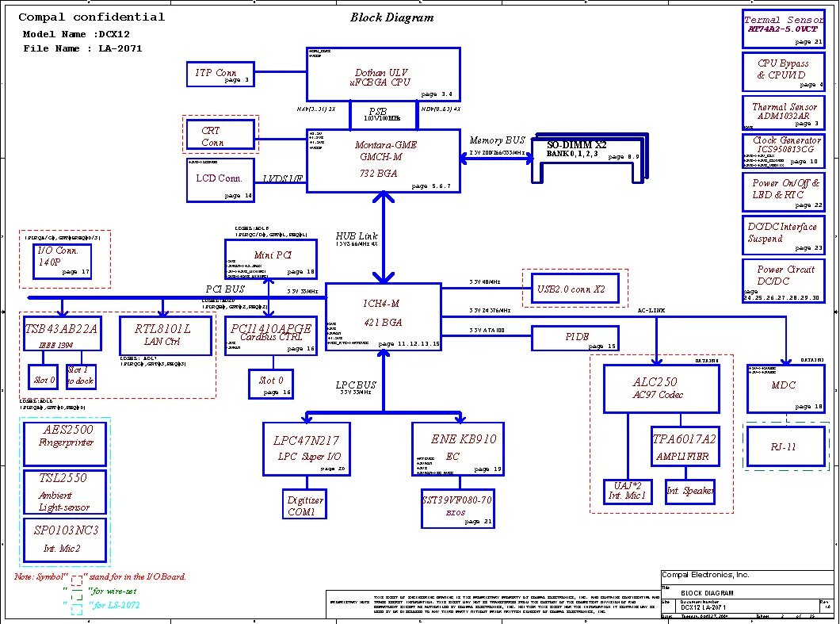Viewport: 840px width, 624px height.
Task: Select the "HUB Link" label
Action: tap(357, 235)
